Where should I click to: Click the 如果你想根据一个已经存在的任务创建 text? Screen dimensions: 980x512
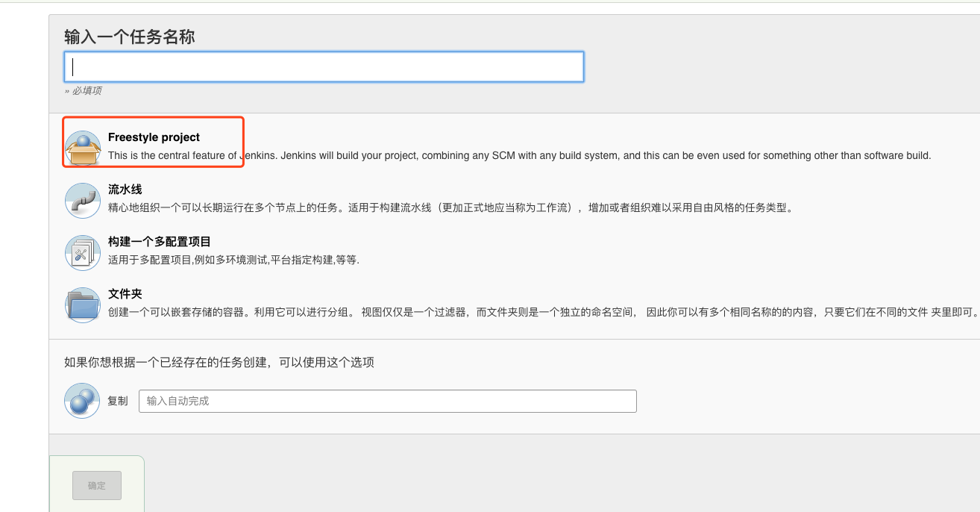[219, 363]
